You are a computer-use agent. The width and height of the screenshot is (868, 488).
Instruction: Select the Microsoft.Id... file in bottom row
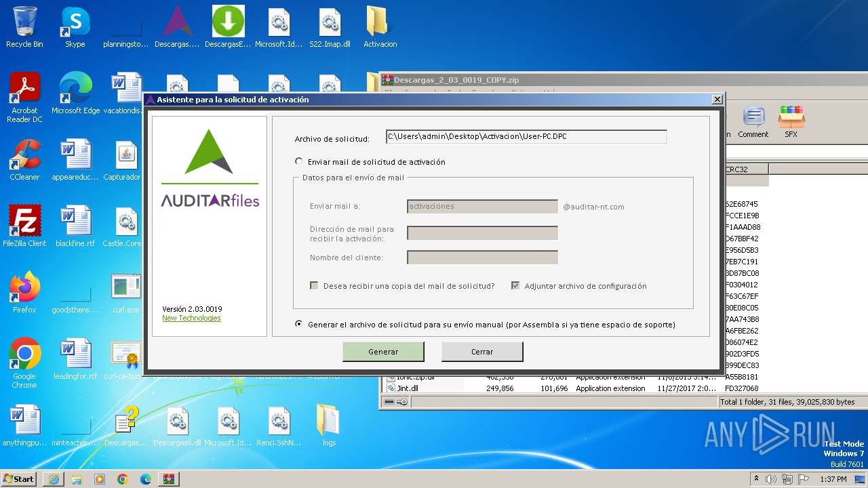(228, 426)
